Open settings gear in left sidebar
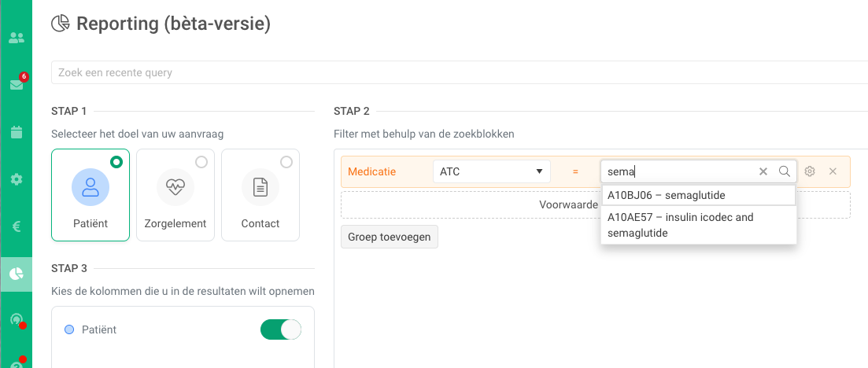 (16, 179)
